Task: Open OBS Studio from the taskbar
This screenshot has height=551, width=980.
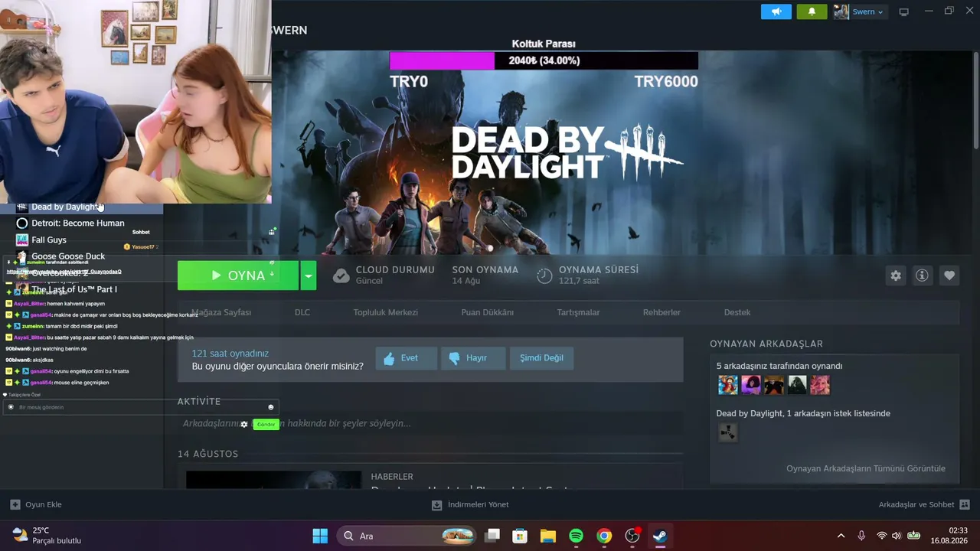Action: (x=632, y=536)
